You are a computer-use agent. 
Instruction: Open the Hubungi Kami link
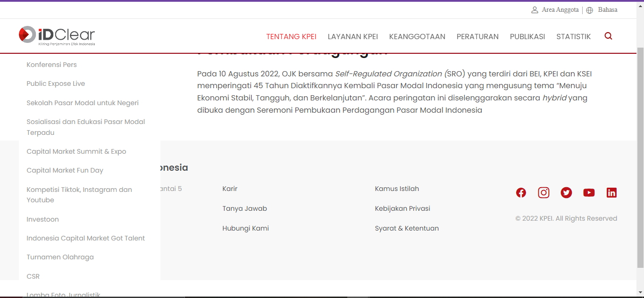245,228
